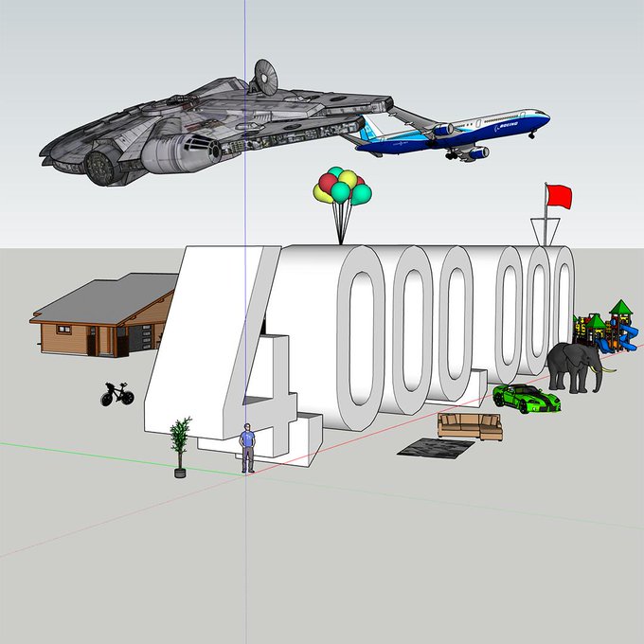This screenshot has height=644, width=644.
Task: Select the dark gray floor rug
Action: coord(437,447)
